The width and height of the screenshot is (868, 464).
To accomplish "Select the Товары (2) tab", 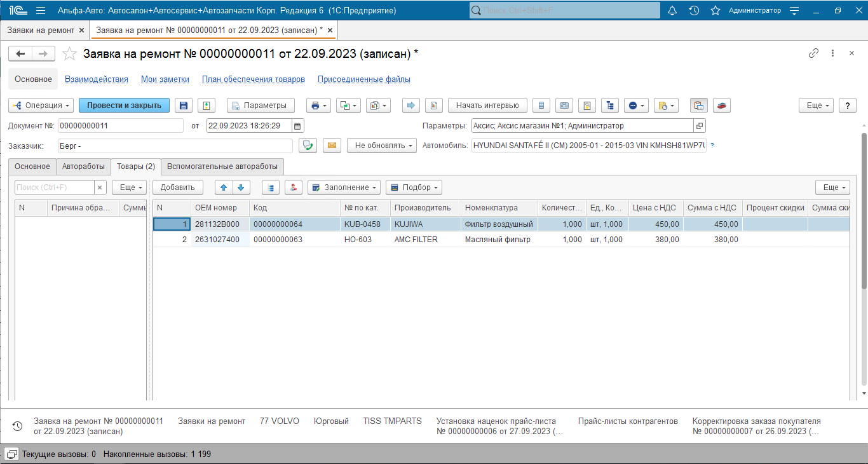I will [x=136, y=167].
